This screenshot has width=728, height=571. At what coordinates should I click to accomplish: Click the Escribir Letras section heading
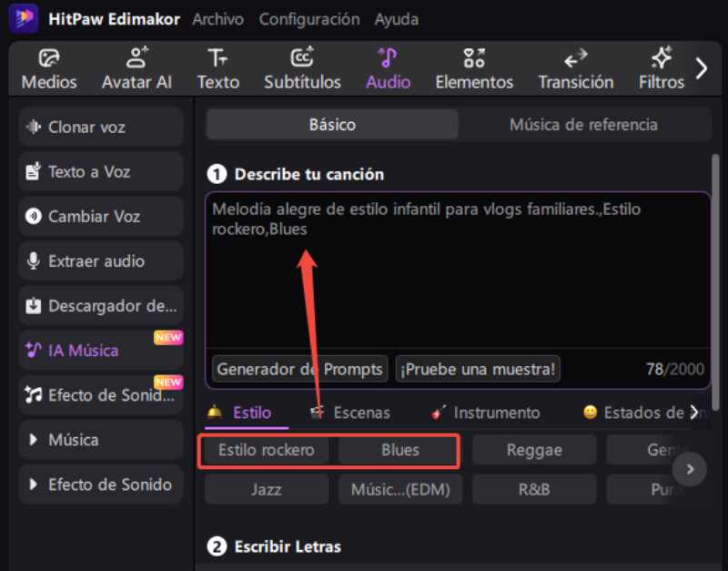coord(288,546)
